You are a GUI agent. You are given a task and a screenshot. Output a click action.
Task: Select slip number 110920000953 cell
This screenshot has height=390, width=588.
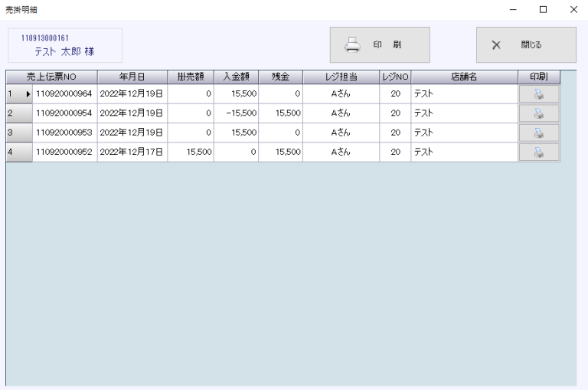tap(65, 133)
